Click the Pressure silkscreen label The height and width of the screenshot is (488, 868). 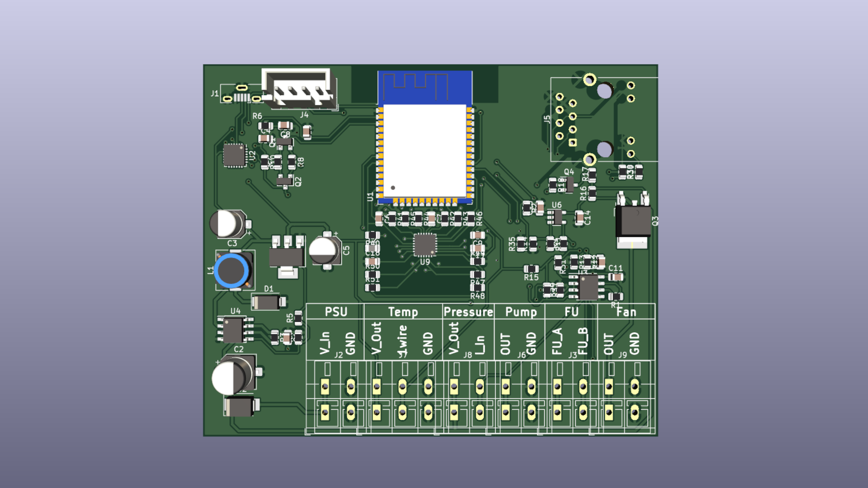point(468,312)
